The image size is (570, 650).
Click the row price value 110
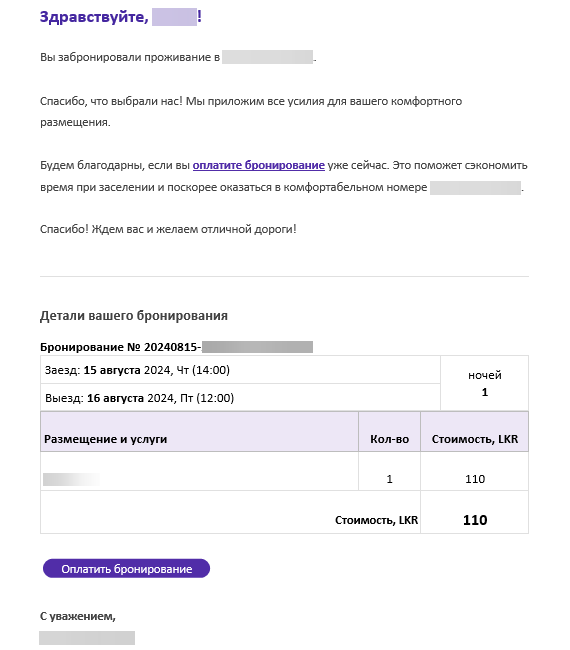[x=475, y=479]
